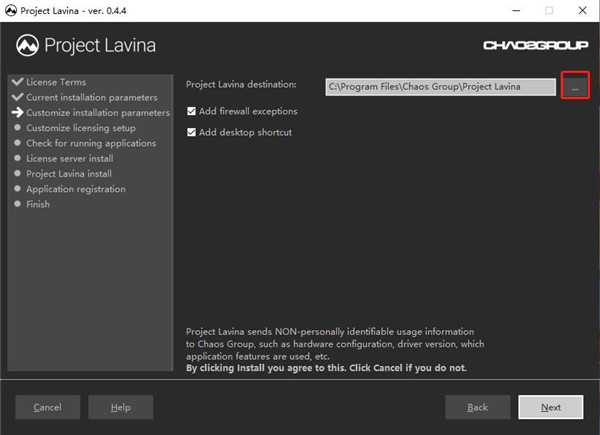Image resolution: width=600 pixels, height=435 pixels.
Task: Select the License Terms step
Action: coord(56,82)
